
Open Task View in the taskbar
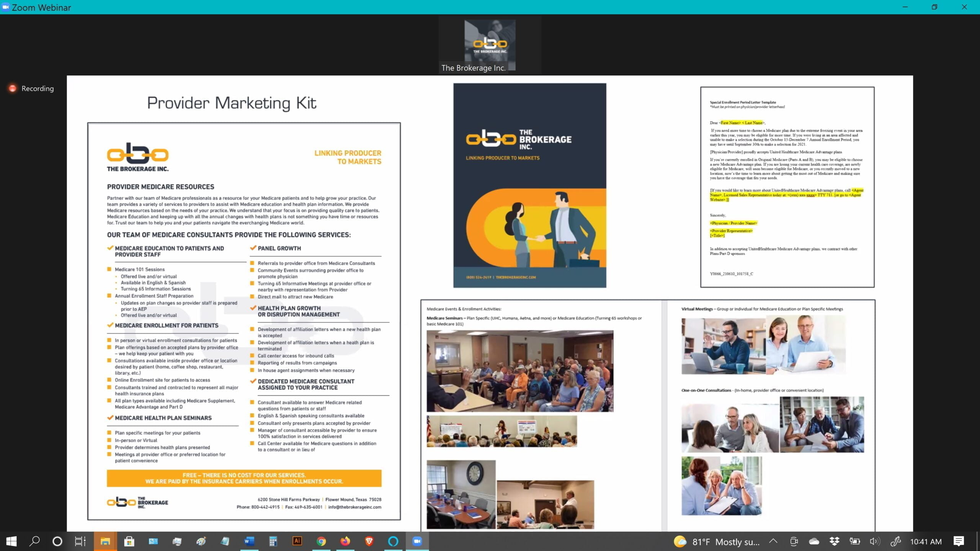80,541
